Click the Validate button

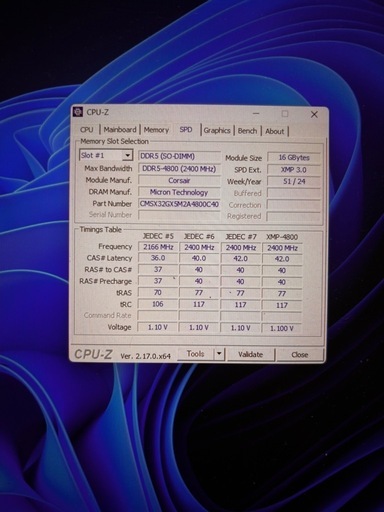click(x=250, y=354)
